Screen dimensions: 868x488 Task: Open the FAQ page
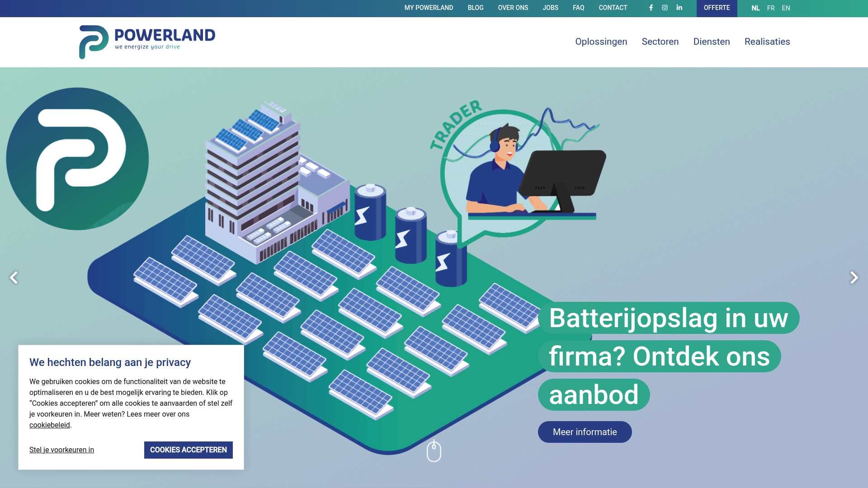(578, 8)
